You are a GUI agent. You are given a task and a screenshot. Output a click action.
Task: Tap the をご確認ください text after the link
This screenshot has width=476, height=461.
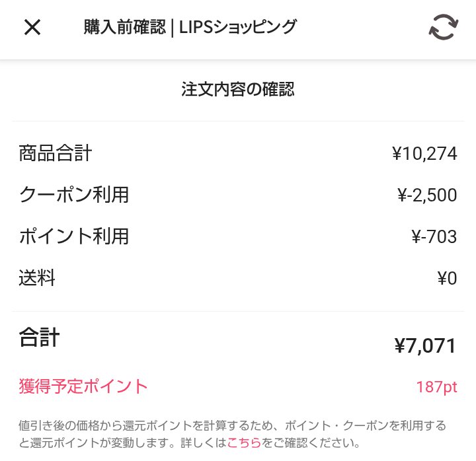pos(310,443)
